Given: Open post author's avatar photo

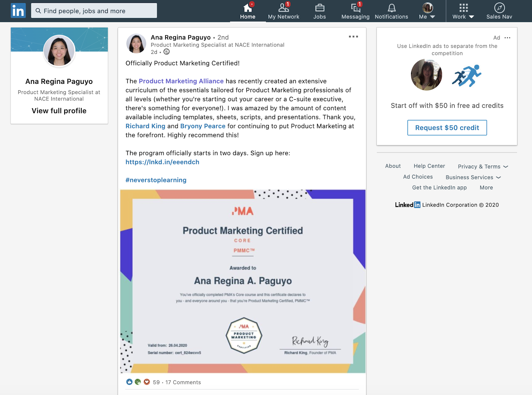Looking at the screenshot, I should pyautogui.click(x=136, y=43).
